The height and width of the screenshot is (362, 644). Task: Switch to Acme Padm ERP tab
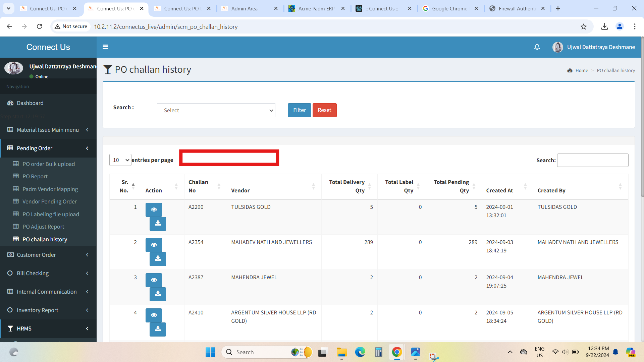click(317, 8)
